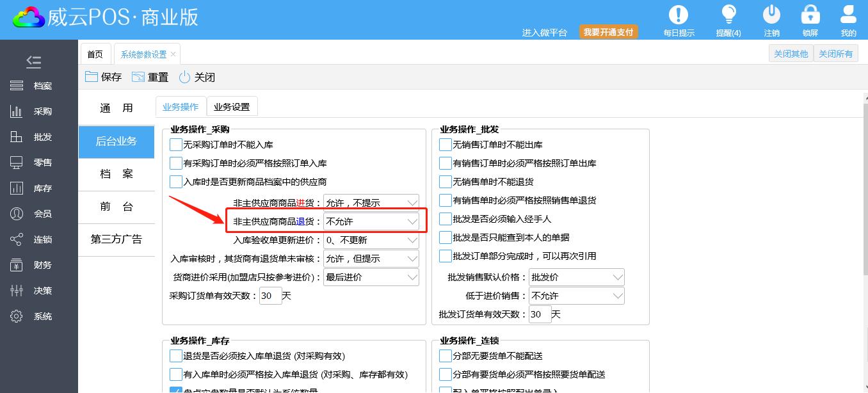Select the 档案 settings category tab
Viewport: 868px width, 393px height.
click(117, 174)
